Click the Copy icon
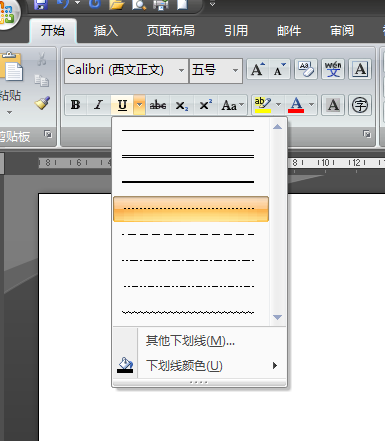 [x=42, y=80]
